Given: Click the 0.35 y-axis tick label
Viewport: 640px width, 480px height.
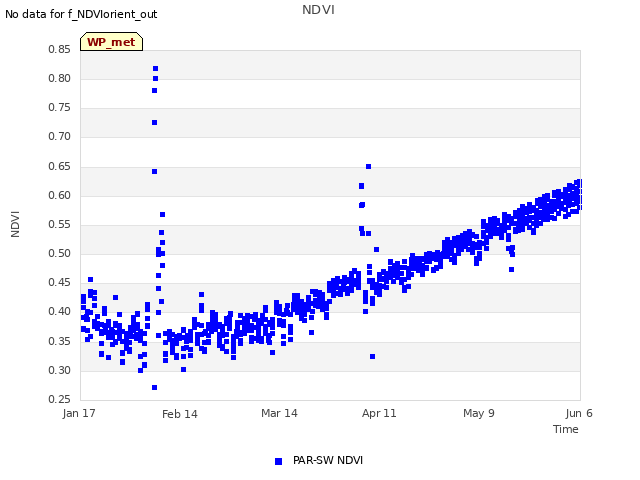Looking at the screenshot, I should point(59,341).
